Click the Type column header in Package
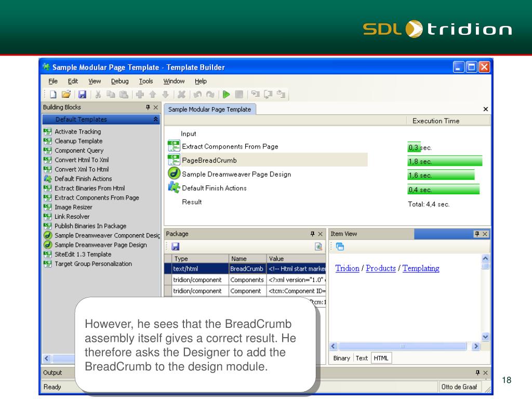The width and height of the screenshot is (532, 399). (x=200, y=259)
